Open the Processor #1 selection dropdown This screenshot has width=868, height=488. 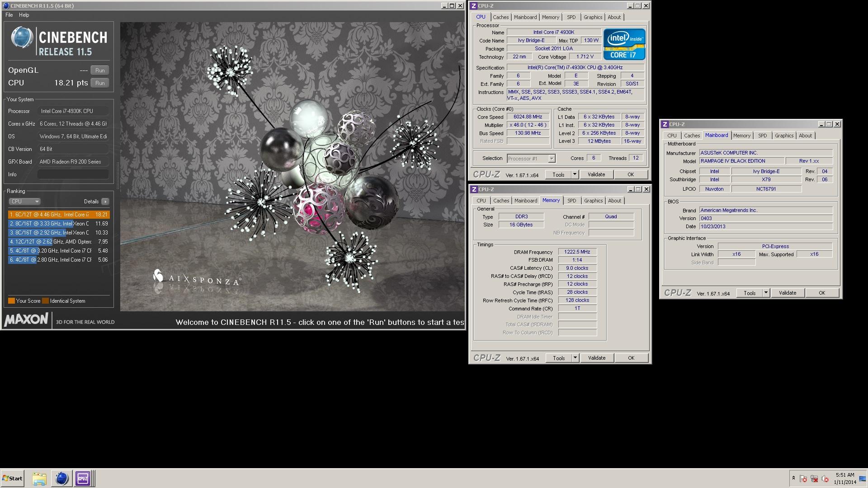pyautogui.click(x=531, y=159)
